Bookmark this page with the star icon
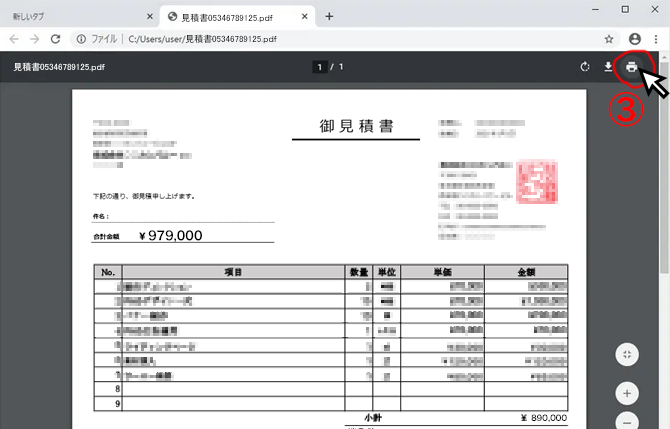 pos(609,39)
